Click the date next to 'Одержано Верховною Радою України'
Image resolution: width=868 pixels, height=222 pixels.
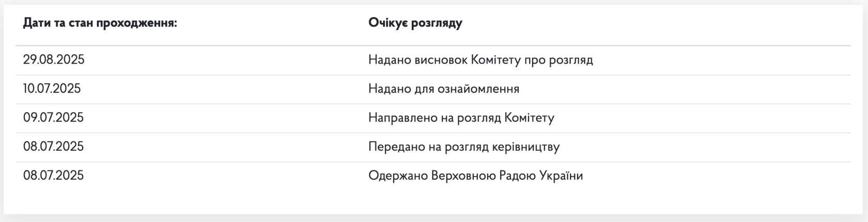click(x=53, y=176)
